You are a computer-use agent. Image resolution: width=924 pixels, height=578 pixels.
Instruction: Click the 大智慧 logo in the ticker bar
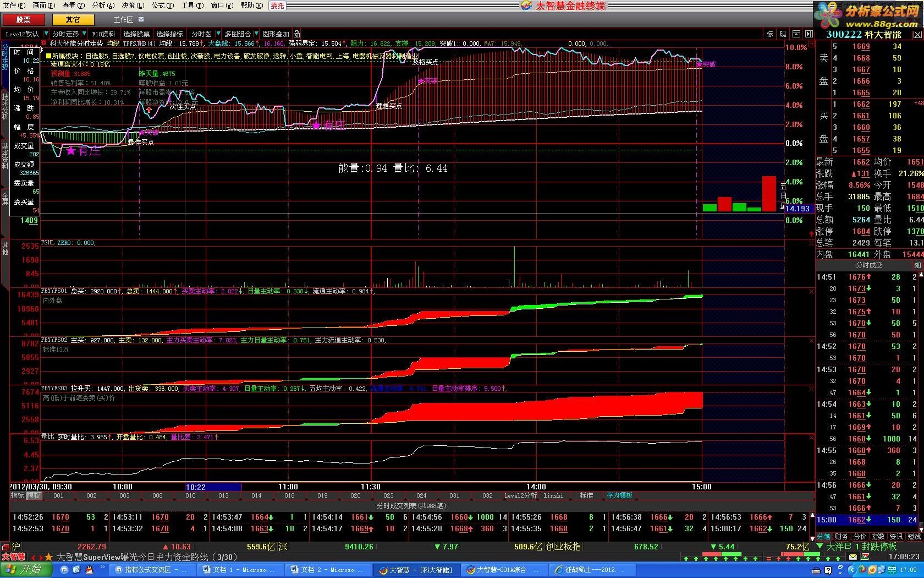[x=13, y=557]
